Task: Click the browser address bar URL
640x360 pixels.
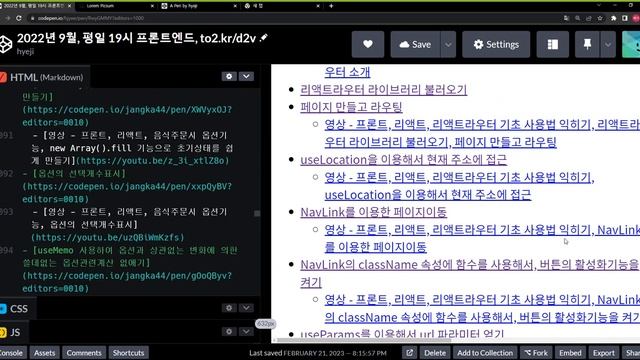Action: pyautogui.click(x=91, y=18)
